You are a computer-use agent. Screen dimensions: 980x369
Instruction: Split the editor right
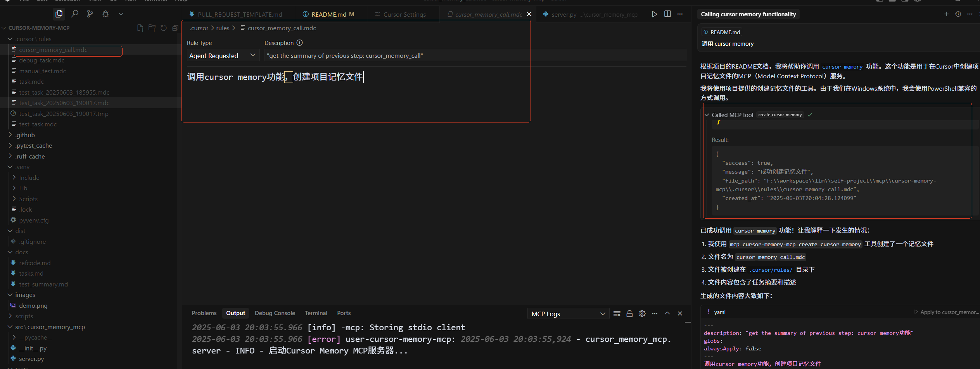tap(667, 14)
